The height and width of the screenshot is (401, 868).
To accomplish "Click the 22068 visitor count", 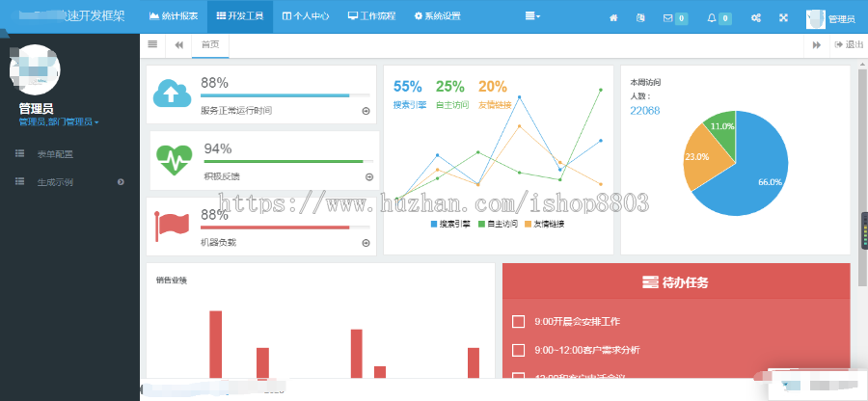I will pyautogui.click(x=645, y=111).
